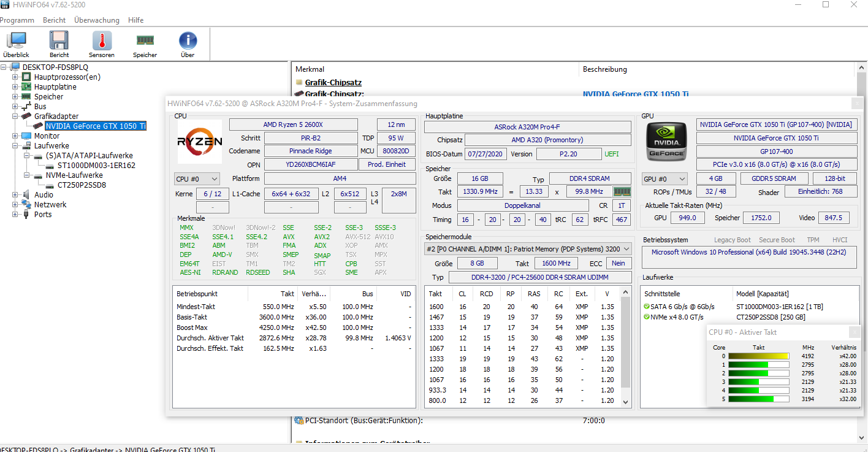Select ST1000DM003-1ER162 drive in tree
The height and width of the screenshot is (452, 868).
coord(96,166)
